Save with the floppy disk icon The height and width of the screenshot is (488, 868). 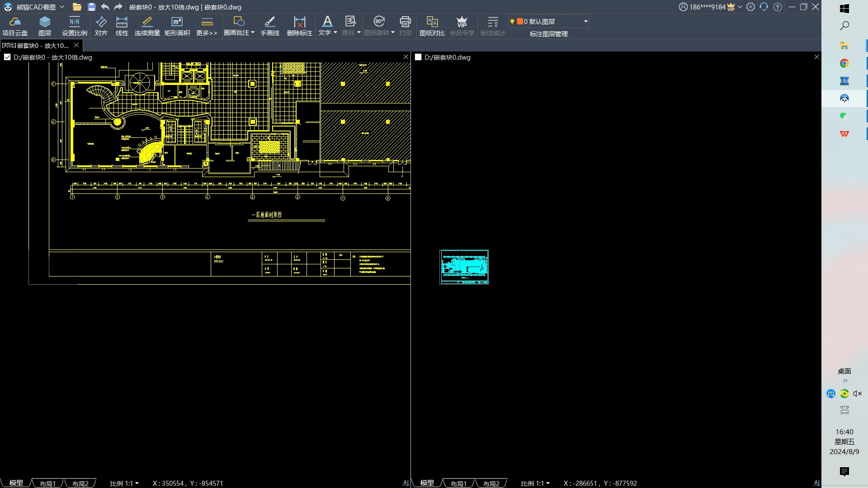(x=92, y=7)
